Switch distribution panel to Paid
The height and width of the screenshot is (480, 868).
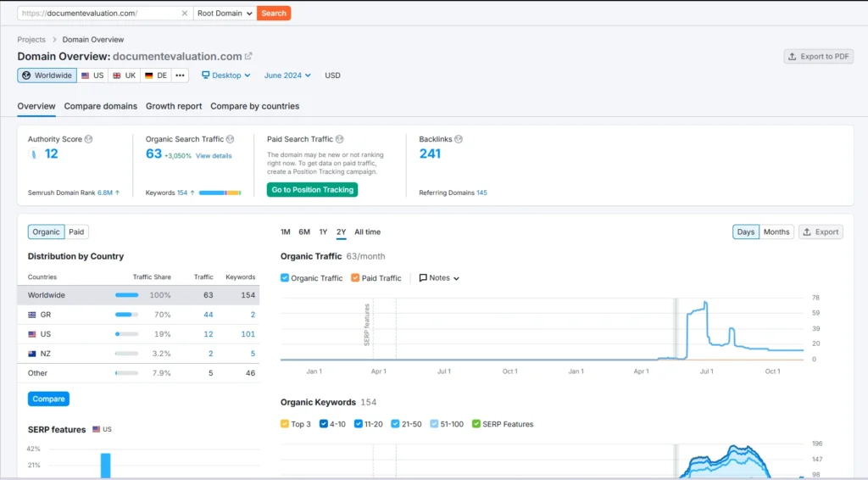pos(76,232)
